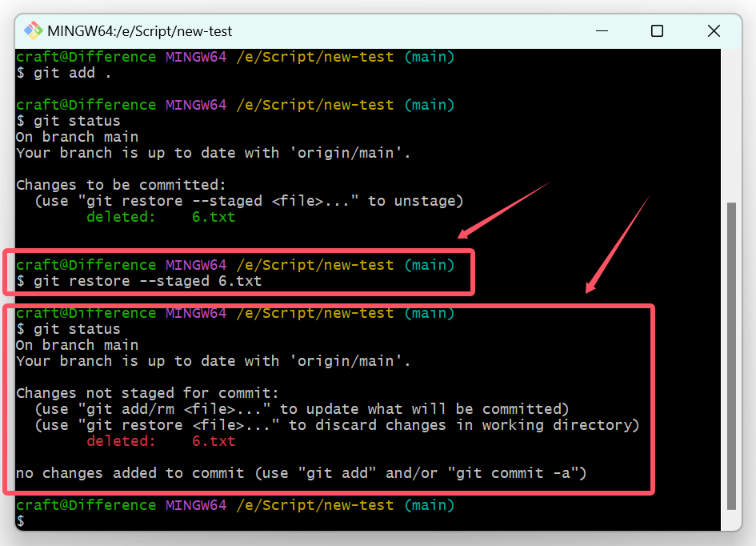Viewport: 756px width, 546px height.
Task: Click the Git Bash icon in title bar
Action: pos(34,31)
